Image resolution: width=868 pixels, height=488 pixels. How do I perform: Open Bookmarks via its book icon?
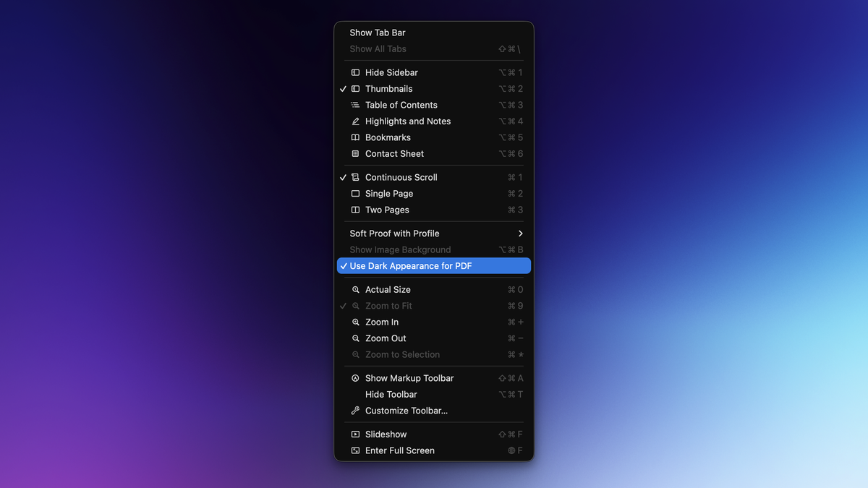coord(355,137)
